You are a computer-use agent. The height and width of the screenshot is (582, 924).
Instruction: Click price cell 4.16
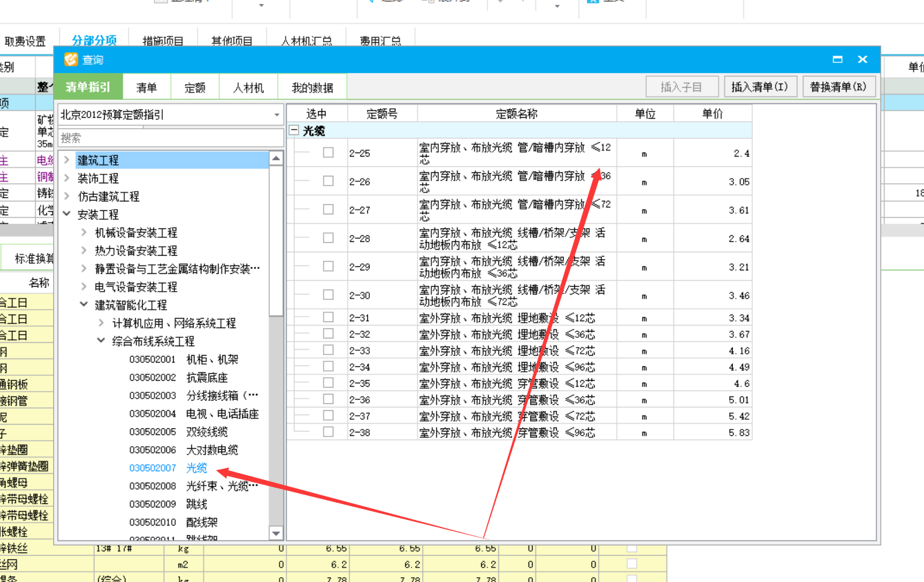tap(713, 350)
